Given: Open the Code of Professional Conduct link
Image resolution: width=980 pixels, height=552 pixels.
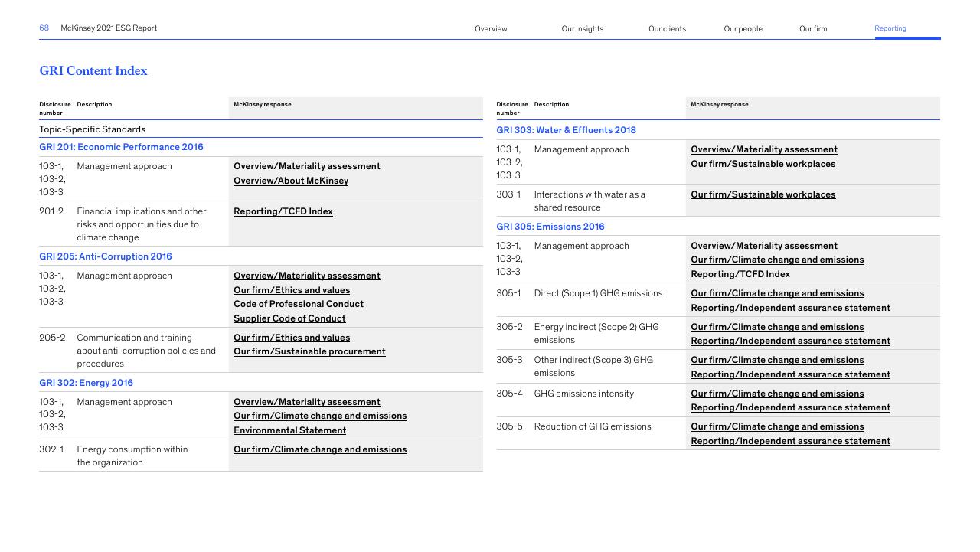Looking at the screenshot, I should 299,304.
